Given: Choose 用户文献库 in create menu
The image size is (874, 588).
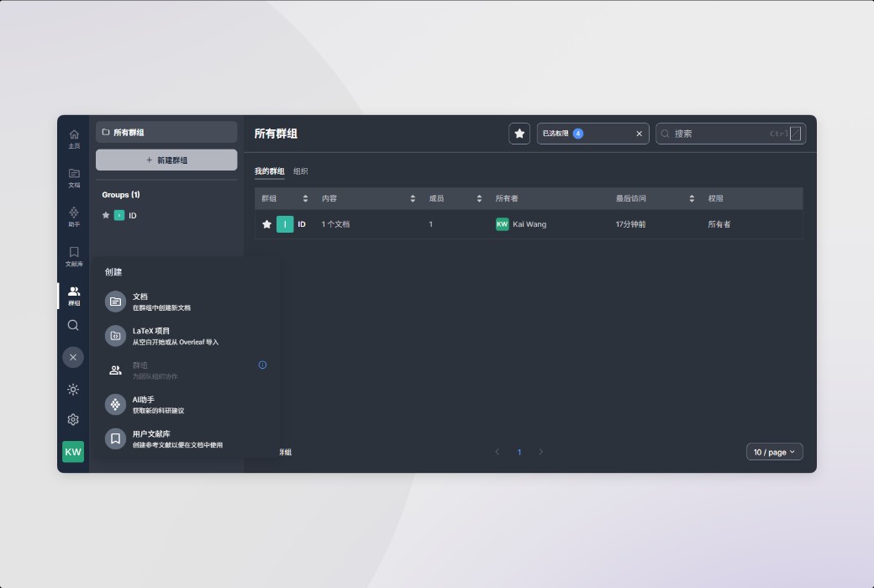Looking at the screenshot, I should (187, 438).
